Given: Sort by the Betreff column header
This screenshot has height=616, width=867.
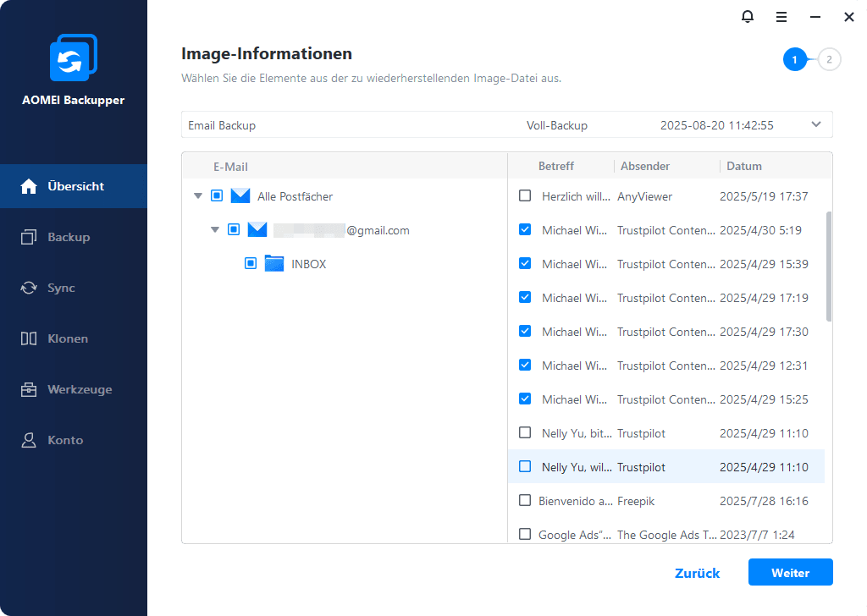Looking at the screenshot, I should [555, 166].
